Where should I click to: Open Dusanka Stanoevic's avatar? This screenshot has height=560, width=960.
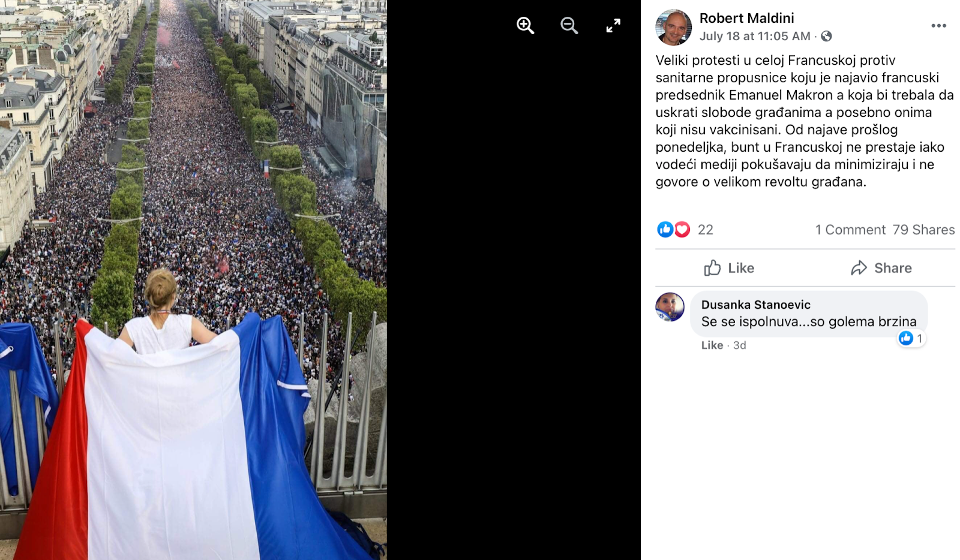click(670, 307)
